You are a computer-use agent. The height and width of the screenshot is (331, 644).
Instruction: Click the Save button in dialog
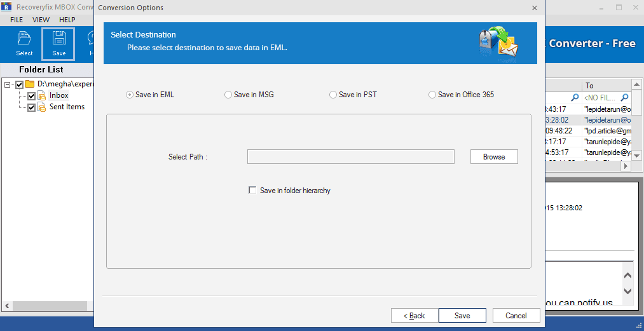coord(462,315)
